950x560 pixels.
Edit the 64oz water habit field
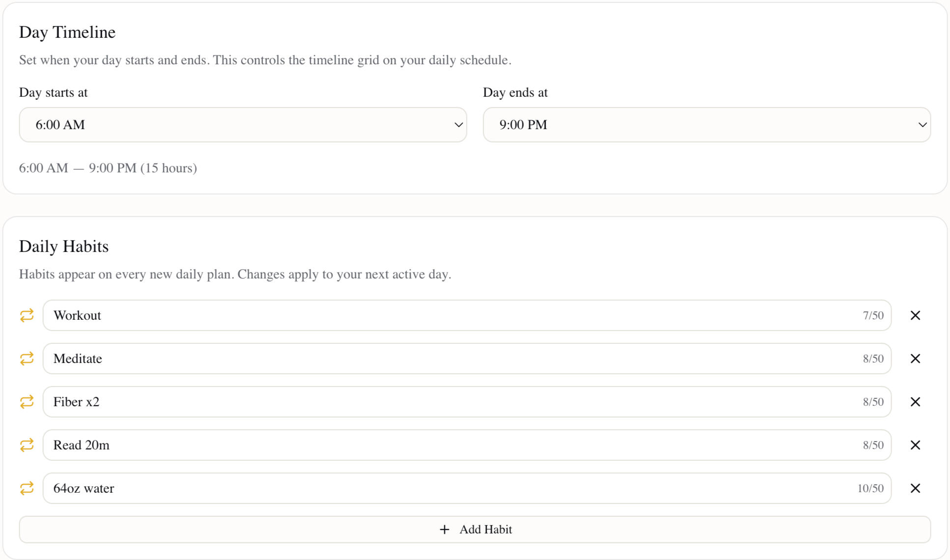tap(442, 488)
